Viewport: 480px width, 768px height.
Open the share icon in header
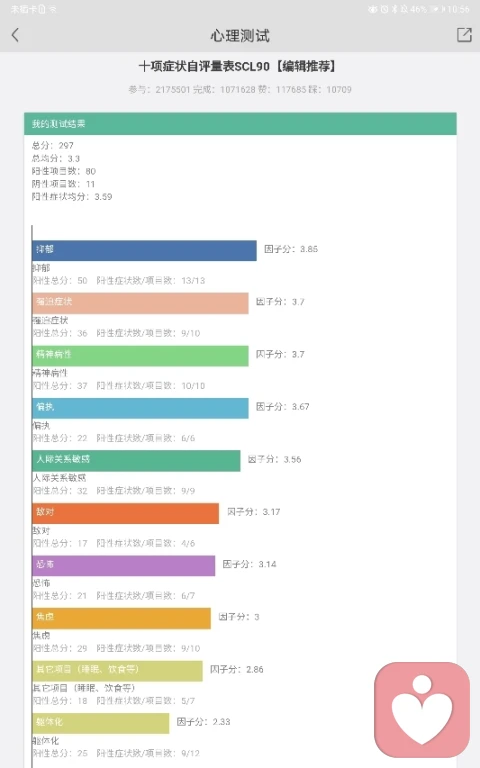pyautogui.click(x=464, y=35)
